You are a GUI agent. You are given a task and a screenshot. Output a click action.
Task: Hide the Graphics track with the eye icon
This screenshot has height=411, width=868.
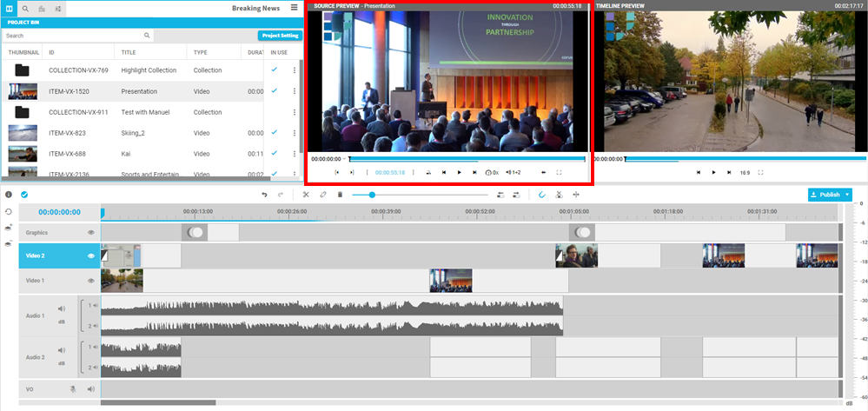(x=90, y=233)
